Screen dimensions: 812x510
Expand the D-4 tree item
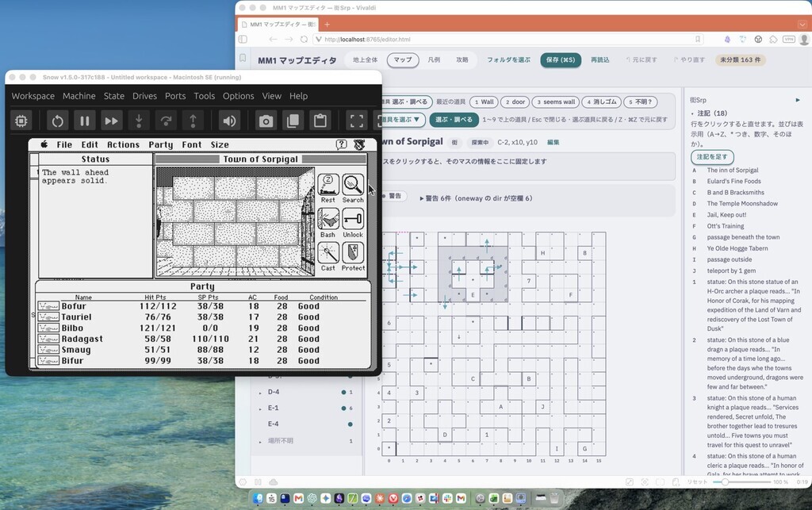coord(260,393)
